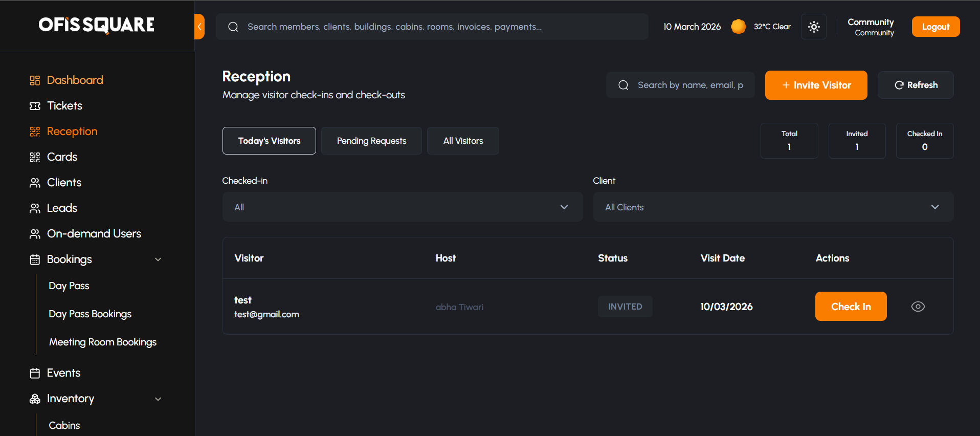Switch to All Visitors tab

tap(463, 141)
